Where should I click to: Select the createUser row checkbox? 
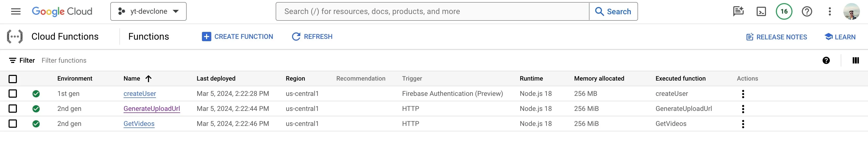coord(13,94)
